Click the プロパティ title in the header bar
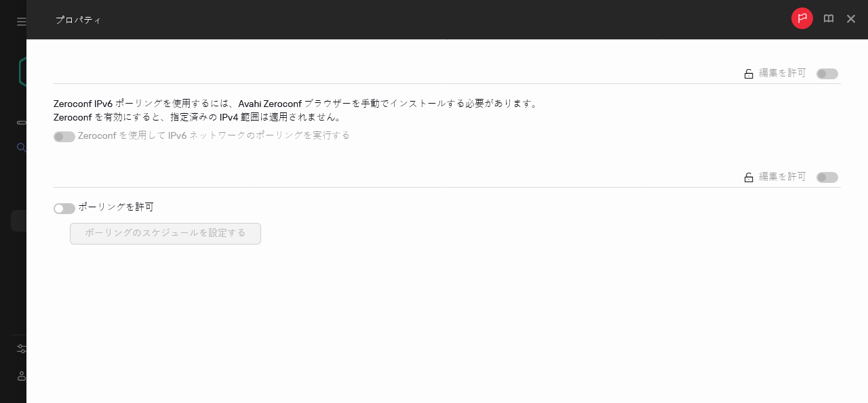Viewport: 868px width, 403px height. tap(79, 20)
